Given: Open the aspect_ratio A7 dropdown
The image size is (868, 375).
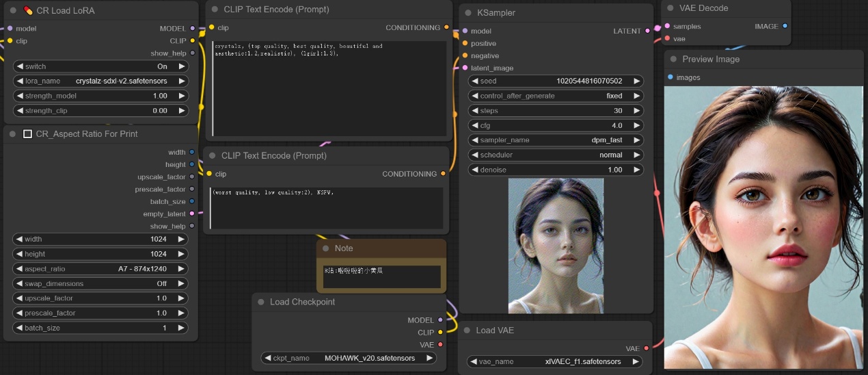Looking at the screenshot, I should click(x=100, y=269).
